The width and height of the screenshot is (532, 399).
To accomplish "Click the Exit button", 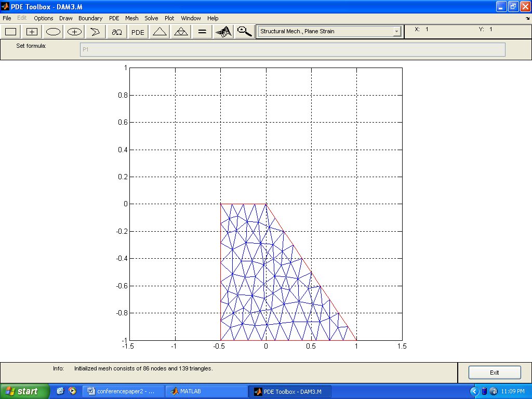I will pyautogui.click(x=494, y=373).
